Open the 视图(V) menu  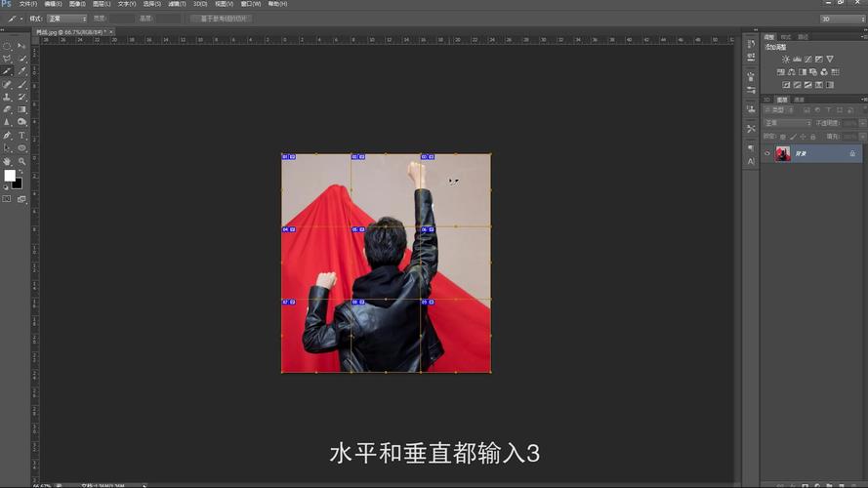tap(224, 4)
